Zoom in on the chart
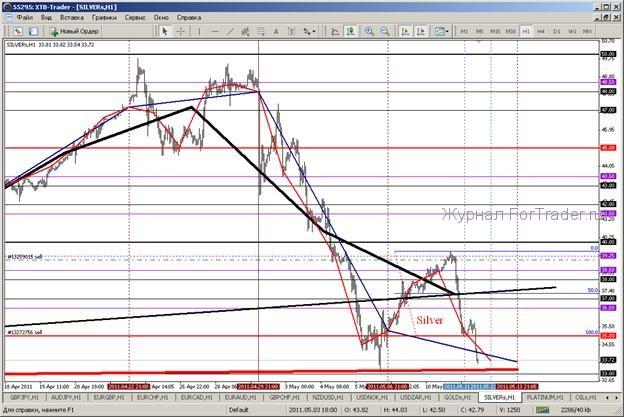Screen dimensions: 624x417 [369, 31]
